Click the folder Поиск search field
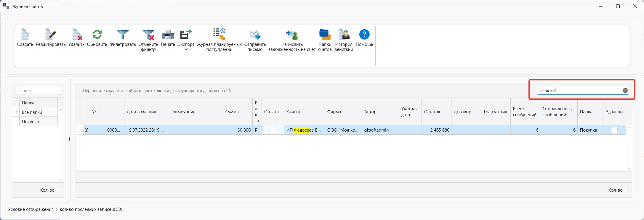This screenshot has height=220, width=644. pos(39,91)
